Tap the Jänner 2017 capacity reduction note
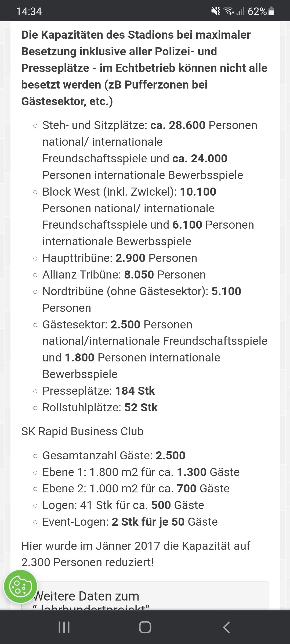 (136, 554)
